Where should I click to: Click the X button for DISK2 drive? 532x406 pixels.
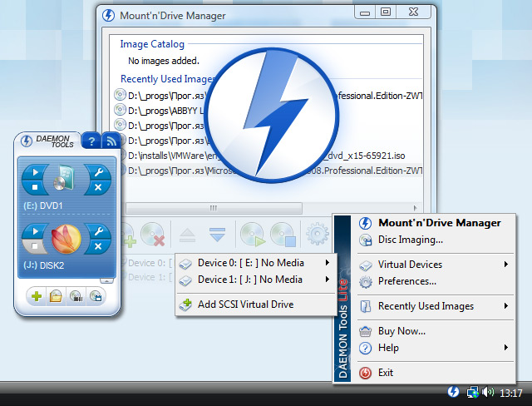click(x=98, y=247)
